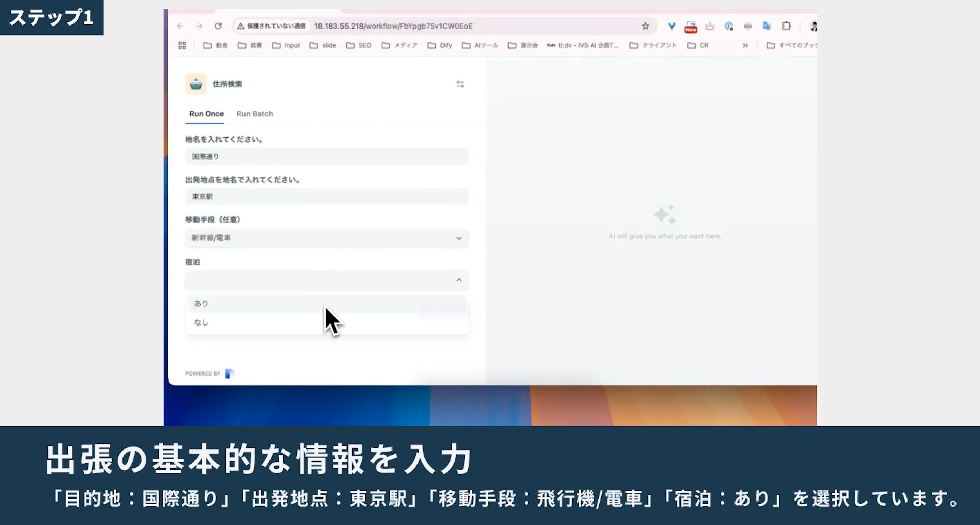Open the Dify bookmark on the bar

coord(439,45)
